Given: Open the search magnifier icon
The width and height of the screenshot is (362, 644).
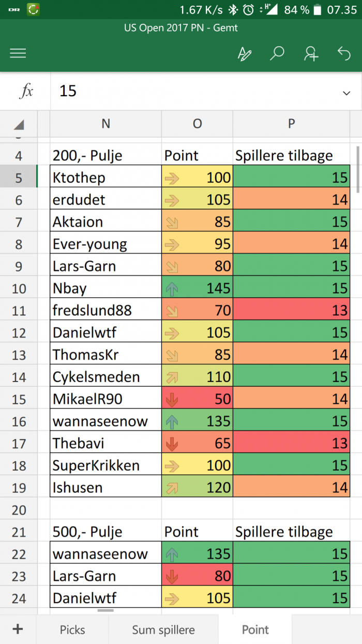Looking at the screenshot, I should click(278, 53).
